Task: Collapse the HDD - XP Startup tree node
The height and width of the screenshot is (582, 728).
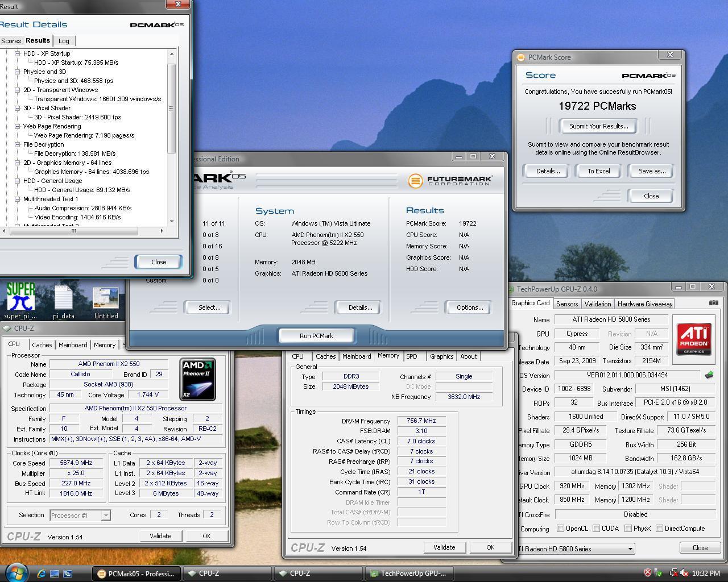Action: (x=17, y=53)
